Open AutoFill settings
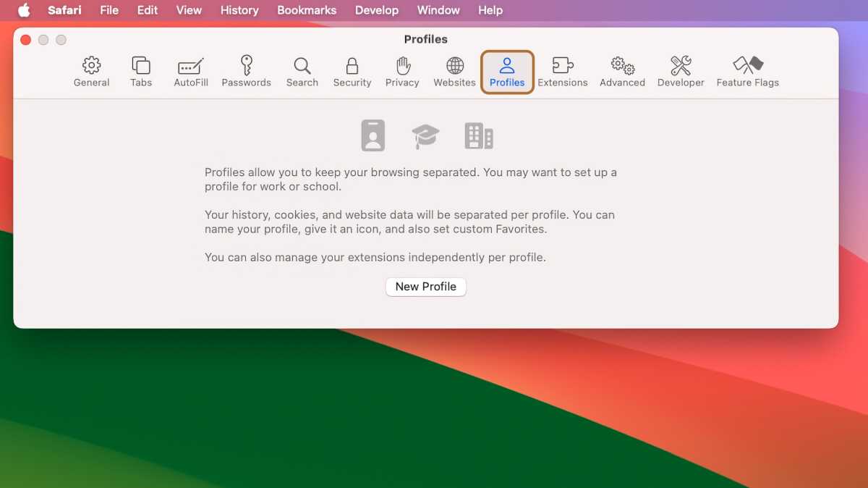868x488 pixels. [x=191, y=72]
